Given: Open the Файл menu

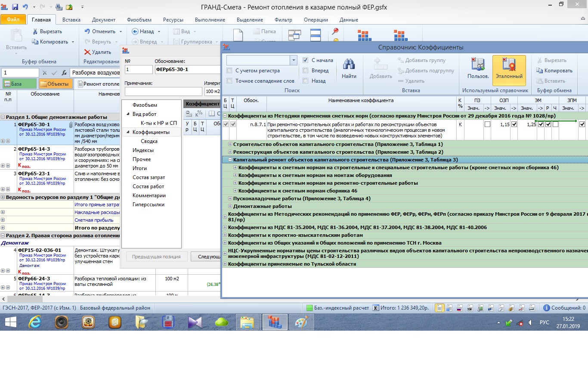Looking at the screenshot, I should pyautogui.click(x=13, y=20).
